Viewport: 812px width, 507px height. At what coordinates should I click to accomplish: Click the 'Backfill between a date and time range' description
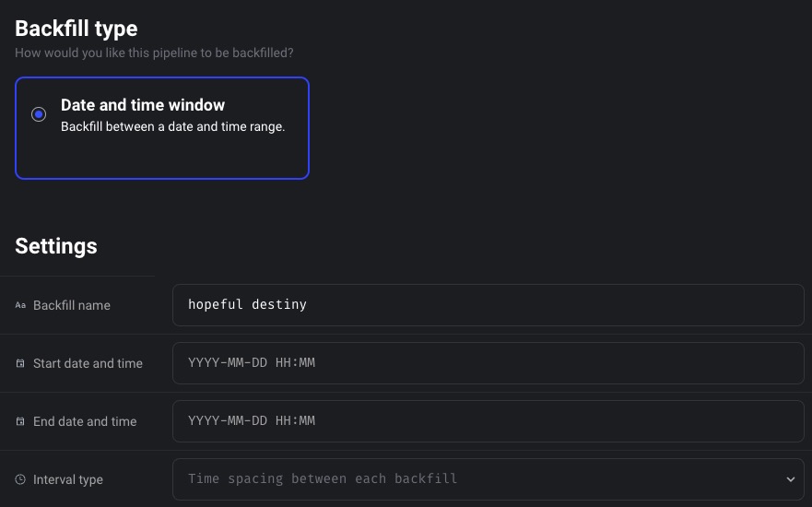click(173, 127)
